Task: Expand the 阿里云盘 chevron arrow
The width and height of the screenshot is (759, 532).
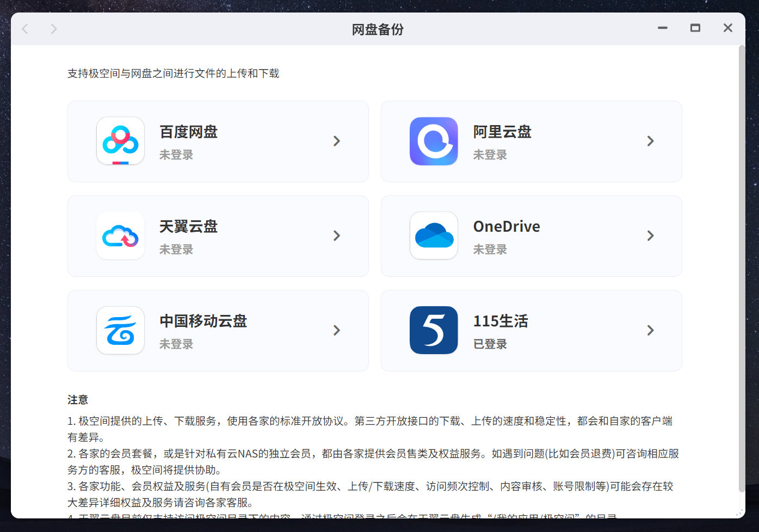Action: point(650,141)
